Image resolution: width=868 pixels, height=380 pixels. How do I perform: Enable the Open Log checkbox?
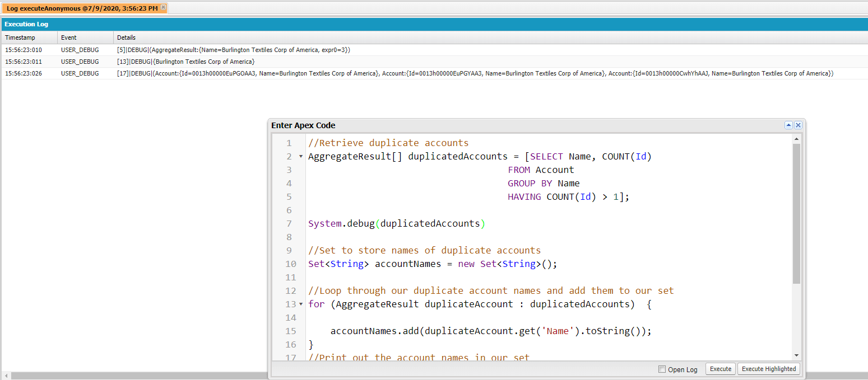[x=661, y=369]
